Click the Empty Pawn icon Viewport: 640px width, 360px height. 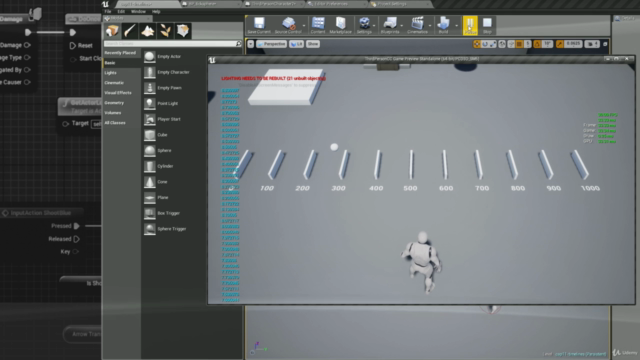[149, 88]
